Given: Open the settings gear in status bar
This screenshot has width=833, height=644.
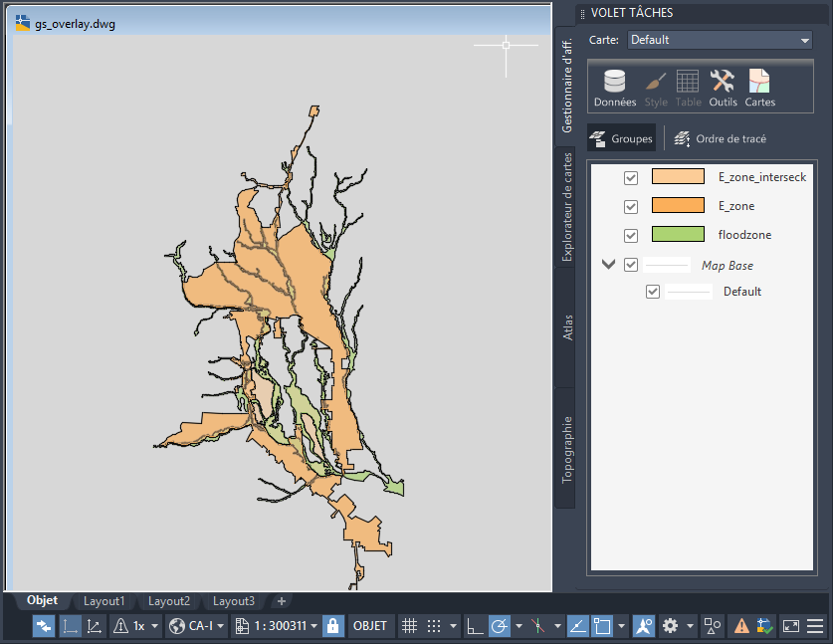Looking at the screenshot, I should pyautogui.click(x=670, y=626).
